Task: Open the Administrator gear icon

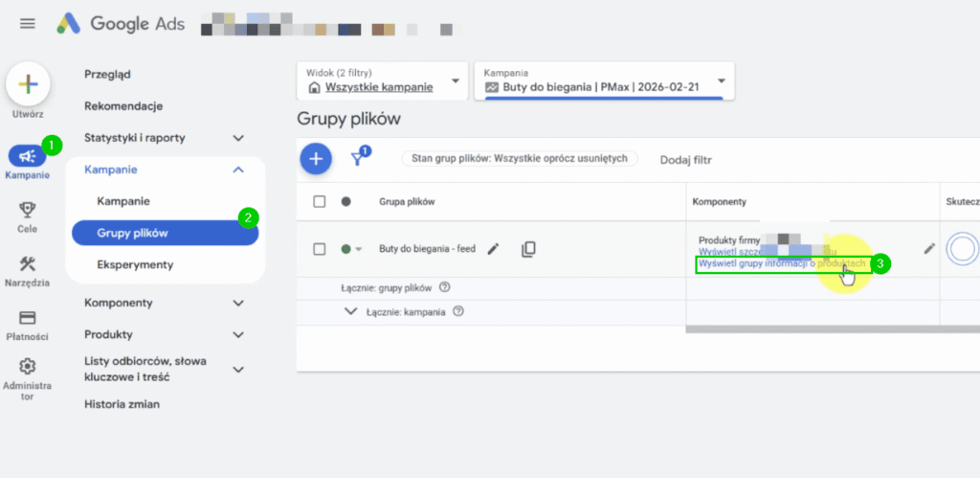Action: coord(28,366)
